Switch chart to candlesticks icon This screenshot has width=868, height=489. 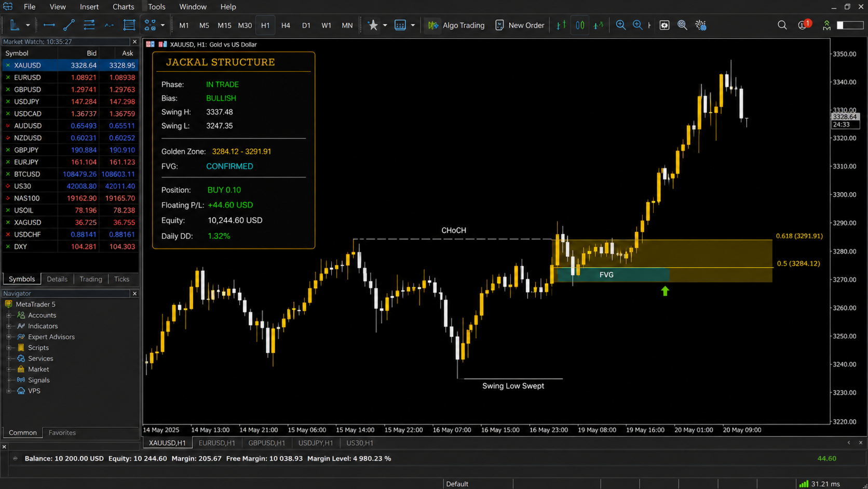pos(580,25)
